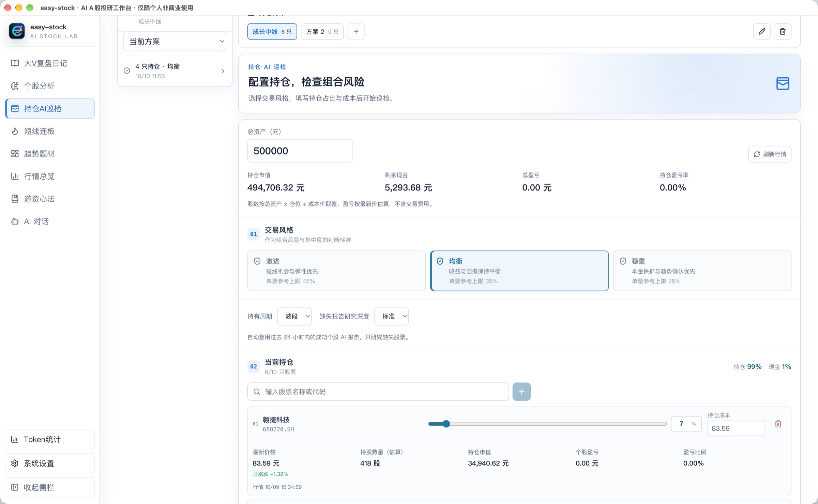
Task: Click the wallet icon in banner
Action: coord(783,83)
